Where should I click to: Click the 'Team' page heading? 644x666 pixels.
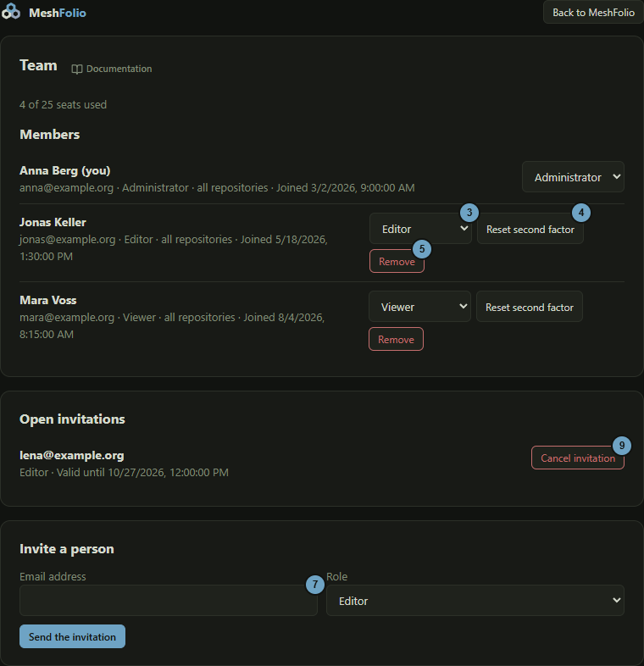coord(38,65)
